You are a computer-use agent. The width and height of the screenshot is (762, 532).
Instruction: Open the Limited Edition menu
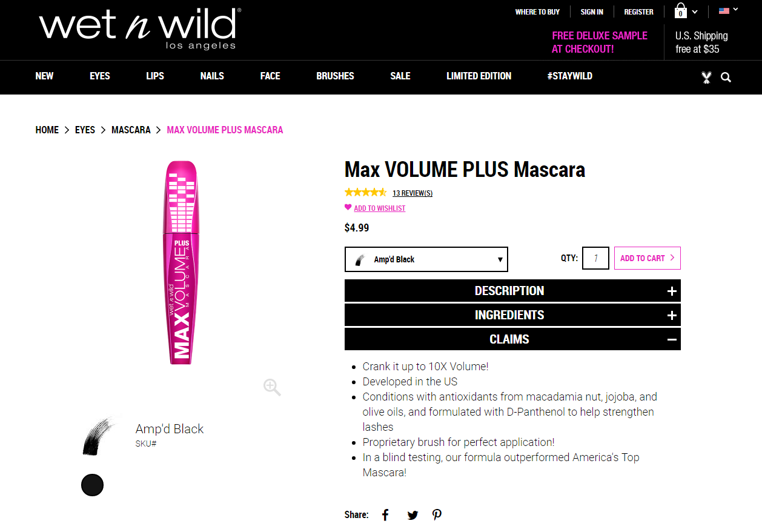point(479,76)
